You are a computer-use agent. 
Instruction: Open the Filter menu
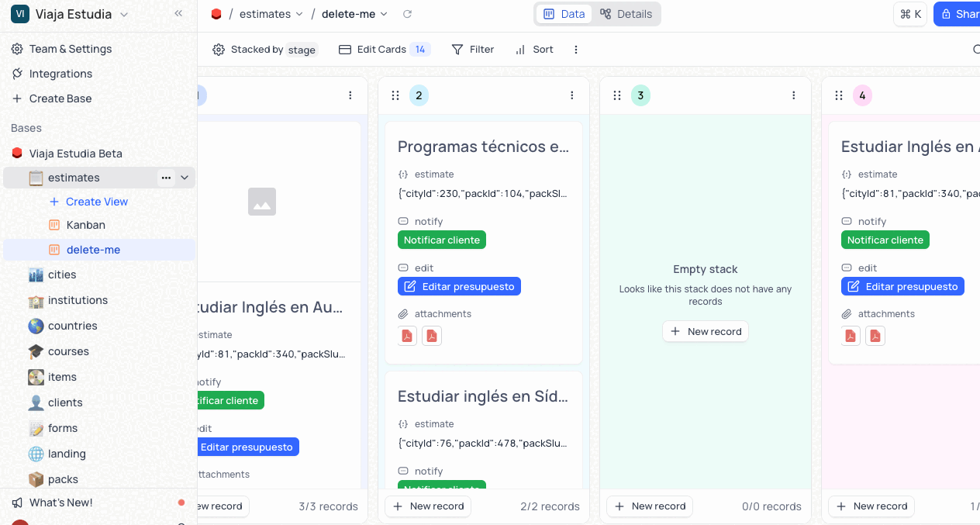pos(473,50)
